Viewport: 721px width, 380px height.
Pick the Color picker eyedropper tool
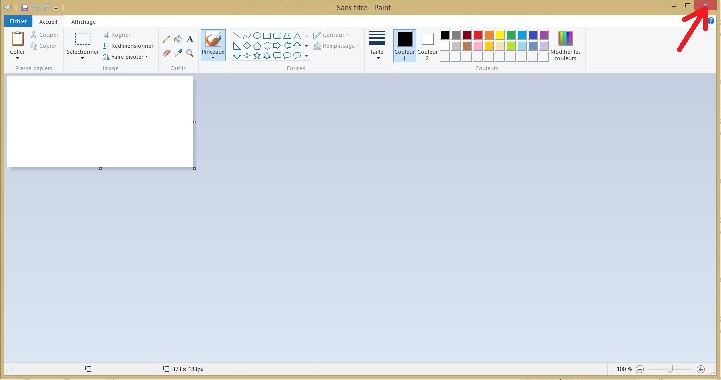click(178, 53)
